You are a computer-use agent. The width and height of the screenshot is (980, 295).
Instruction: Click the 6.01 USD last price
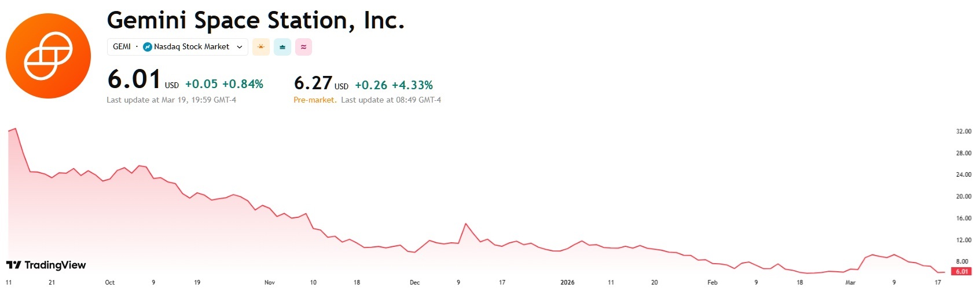[x=134, y=79]
